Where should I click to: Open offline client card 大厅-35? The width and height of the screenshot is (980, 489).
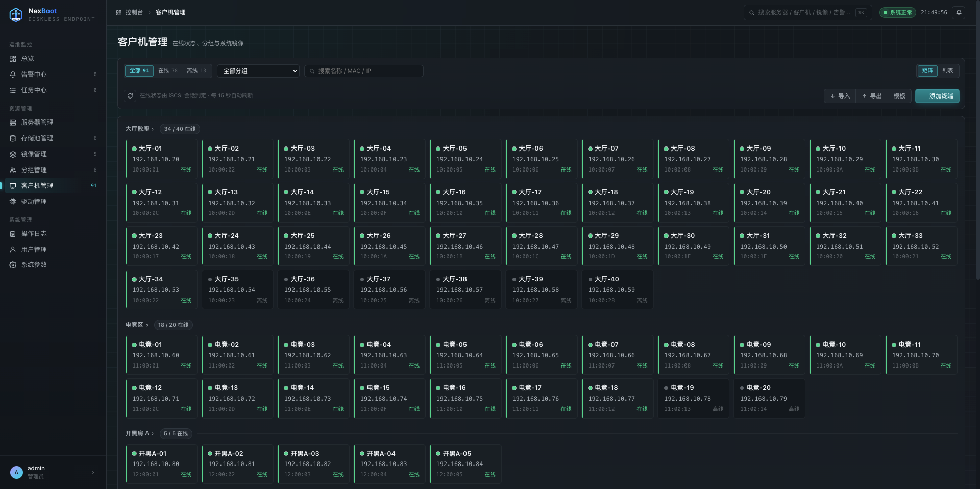coord(237,289)
